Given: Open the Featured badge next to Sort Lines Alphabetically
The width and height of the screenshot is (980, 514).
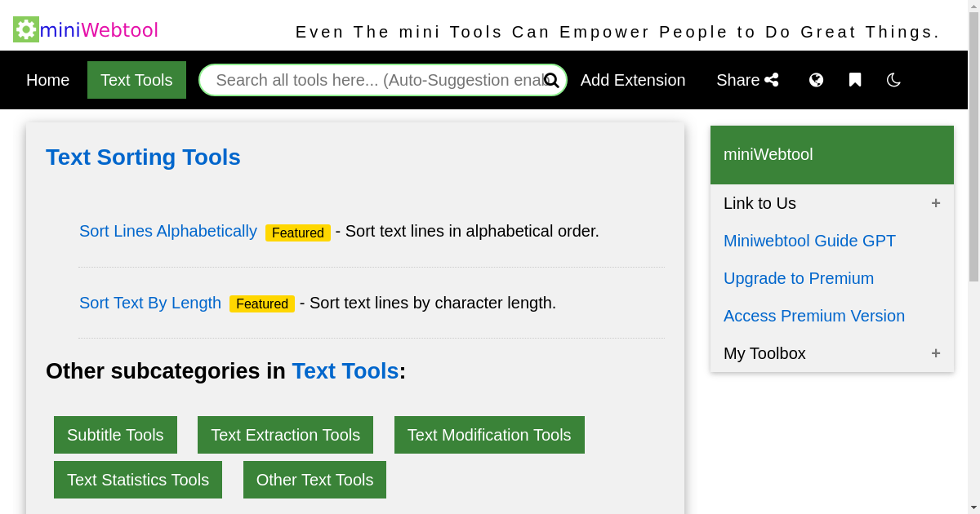Looking at the screenshot, I should [x=297, y=233].
